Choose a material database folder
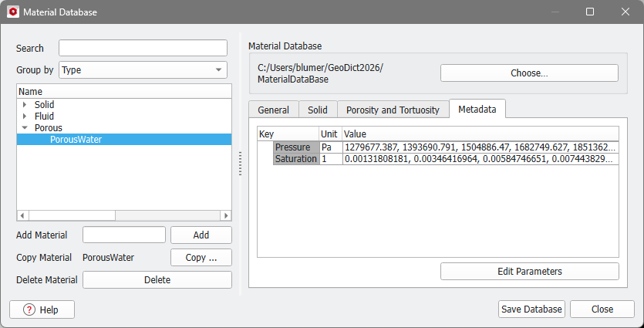Image resolution: width=644 pixels, height=328 pixels. (529, 73)
